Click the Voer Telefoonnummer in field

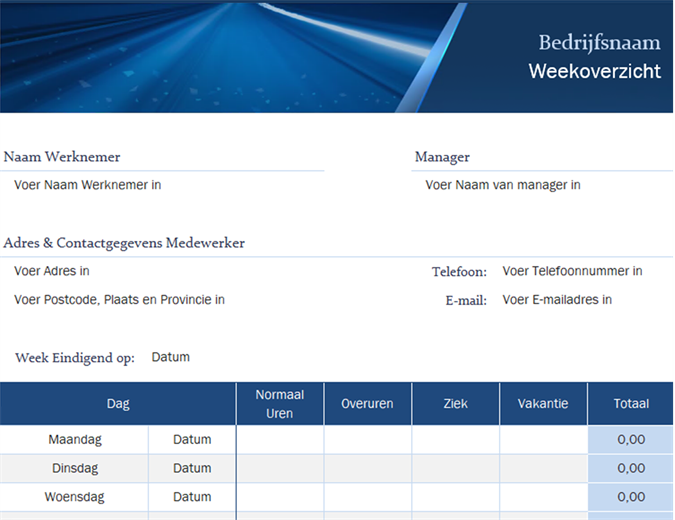[x=572, y=271]
